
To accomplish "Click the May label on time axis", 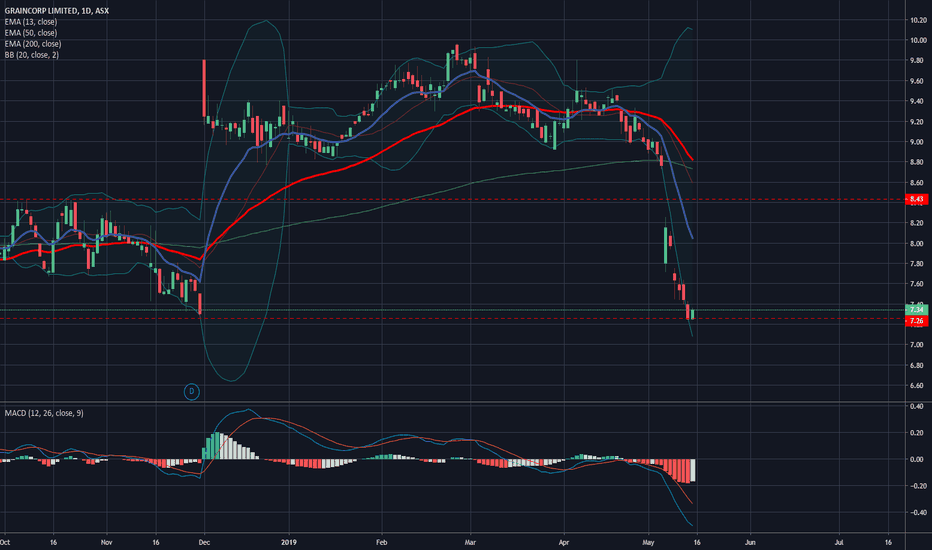I will point(648,542).
